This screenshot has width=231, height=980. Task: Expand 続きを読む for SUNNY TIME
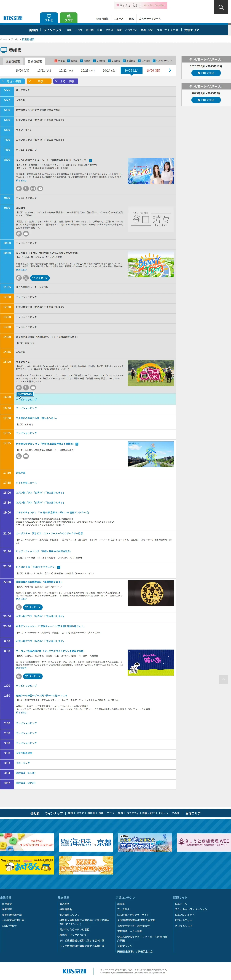tap(21, 270)
